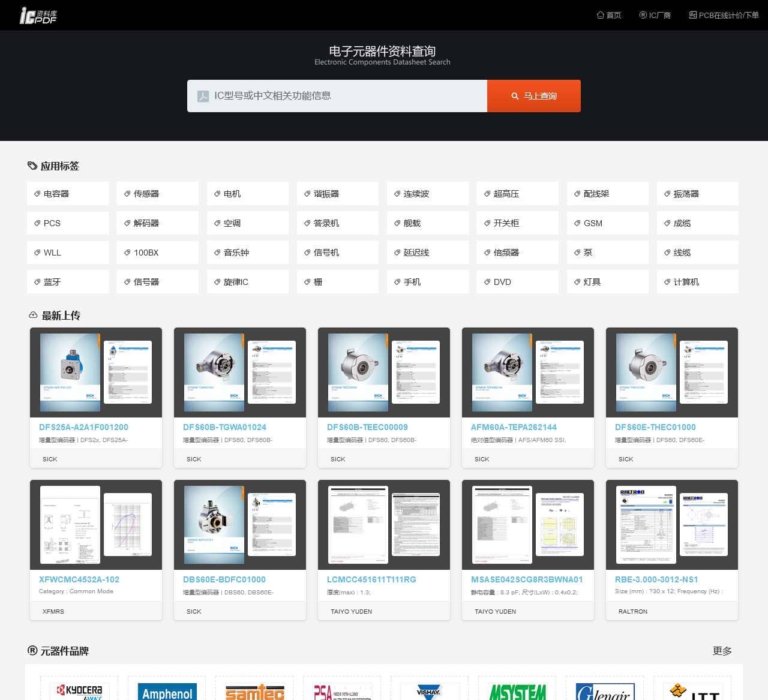Open the 首页 home link
Image resolution: width=768 pixels, height=700 pixels.
pos(609,15)
